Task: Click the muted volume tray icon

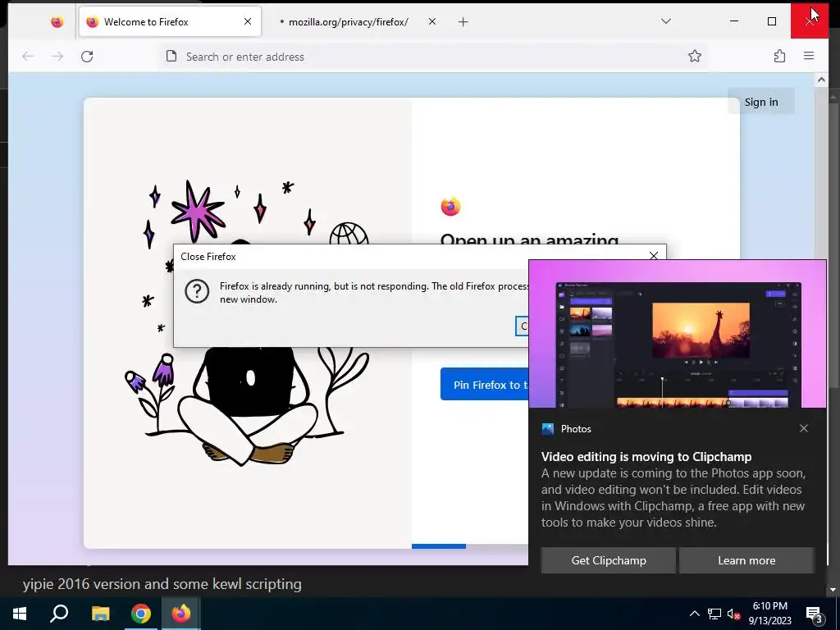Action: click(733, 614)
